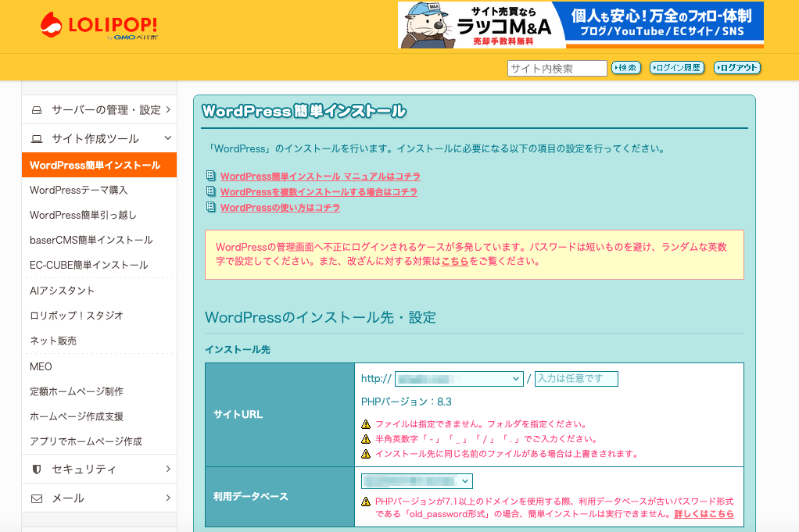Expand the サーバーの管理・設定 menu
799x532 pixels.
(x=99, y=110)
